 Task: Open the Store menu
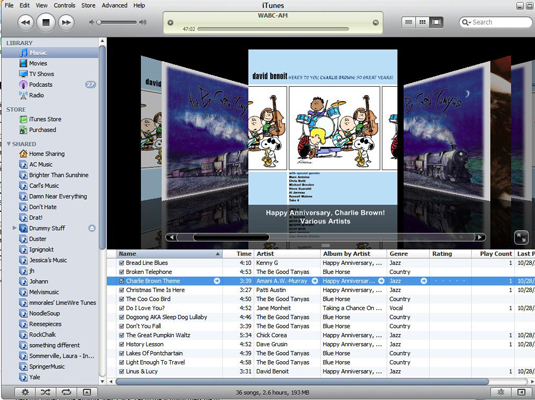pyautogui.click(x=88, y=5)
